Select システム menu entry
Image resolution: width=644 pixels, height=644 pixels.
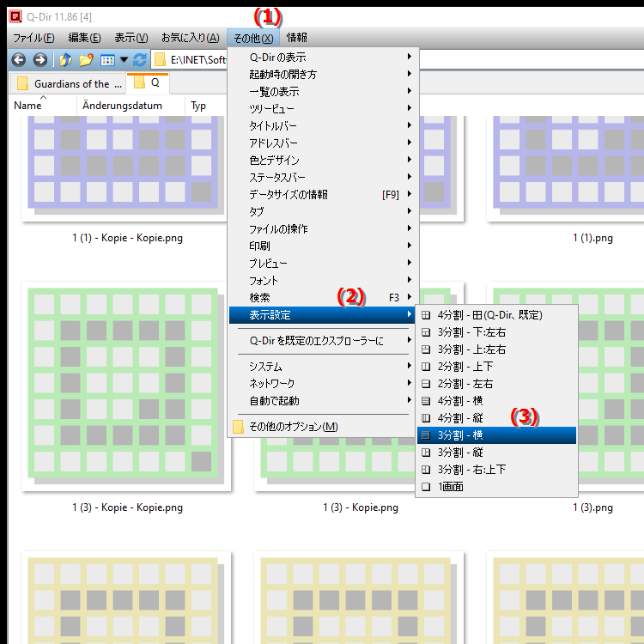323,366
